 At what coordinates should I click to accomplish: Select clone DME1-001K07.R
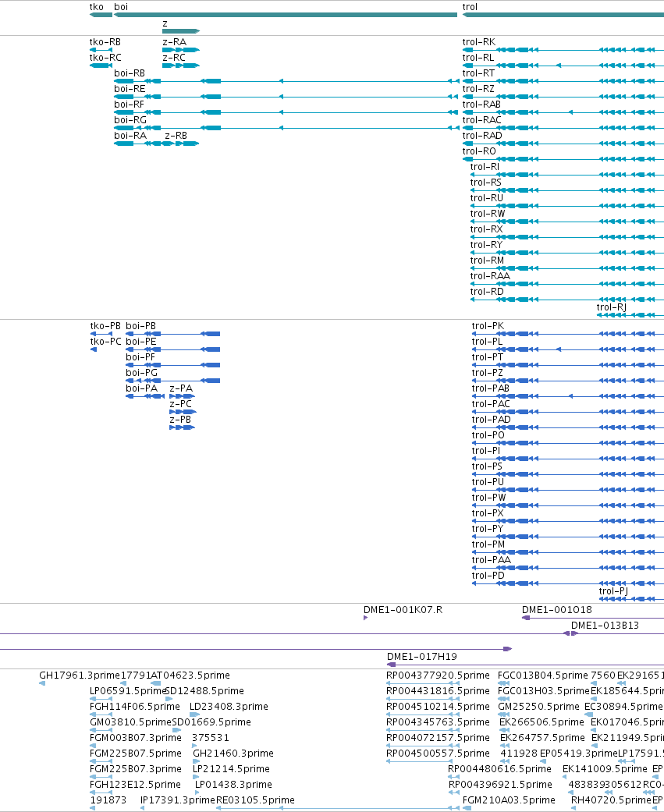tap(403, 609)
